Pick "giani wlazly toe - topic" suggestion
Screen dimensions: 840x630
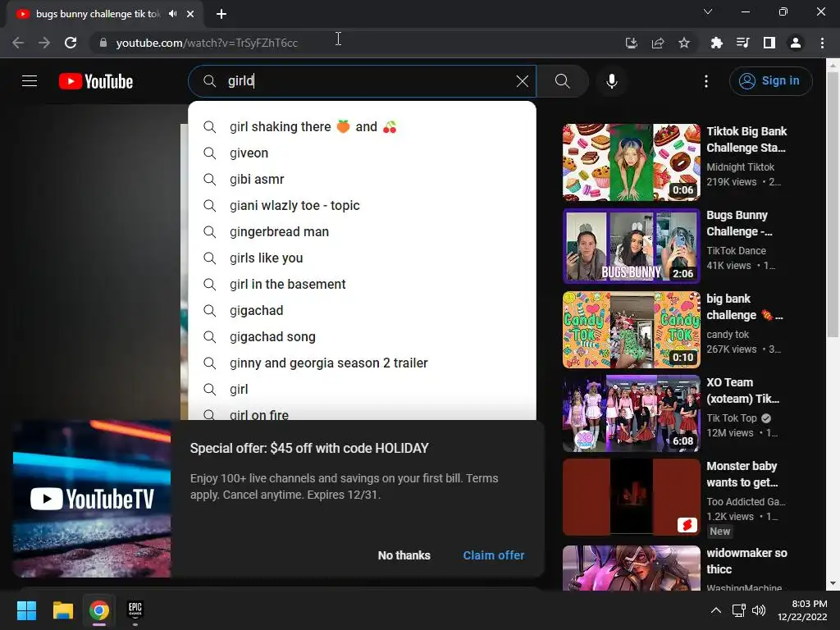pyautogui.click(x=362, y=206)
